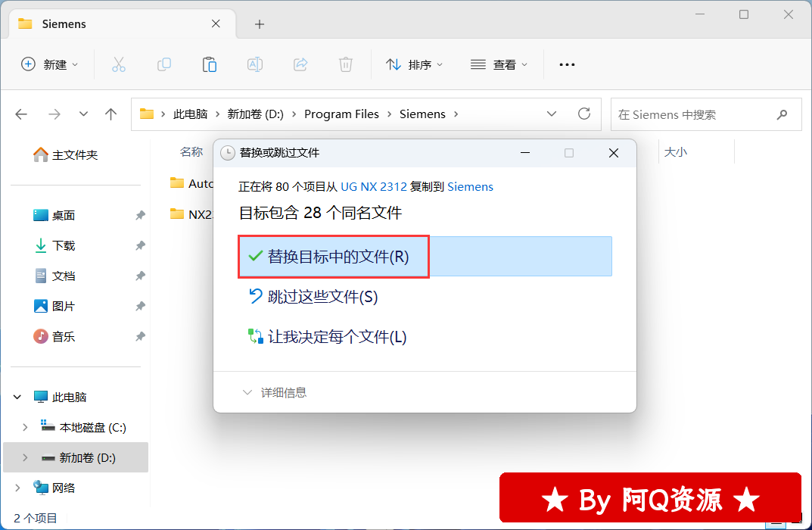Click the Cut scissors icon in toolbar
Screen dimensions: 812x530
[x=119, y=65]
